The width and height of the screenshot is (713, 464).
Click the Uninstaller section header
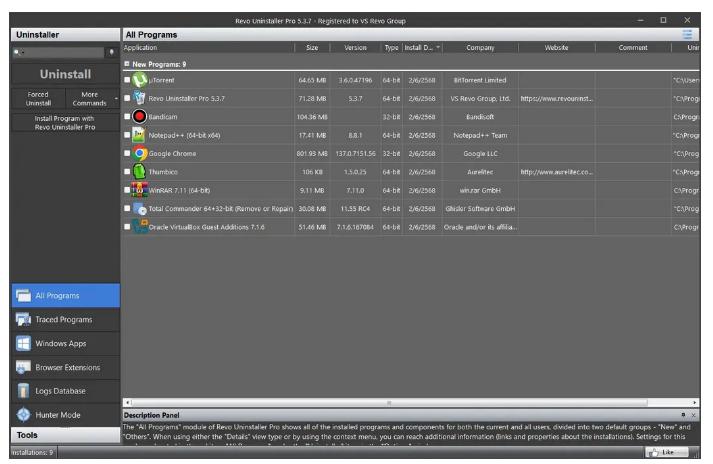coord(65,35)
